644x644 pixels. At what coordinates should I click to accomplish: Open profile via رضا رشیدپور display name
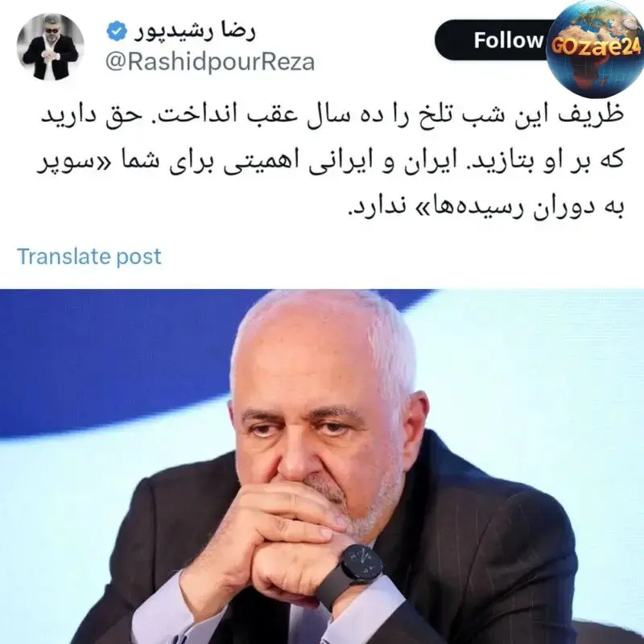tap(194, 31)
